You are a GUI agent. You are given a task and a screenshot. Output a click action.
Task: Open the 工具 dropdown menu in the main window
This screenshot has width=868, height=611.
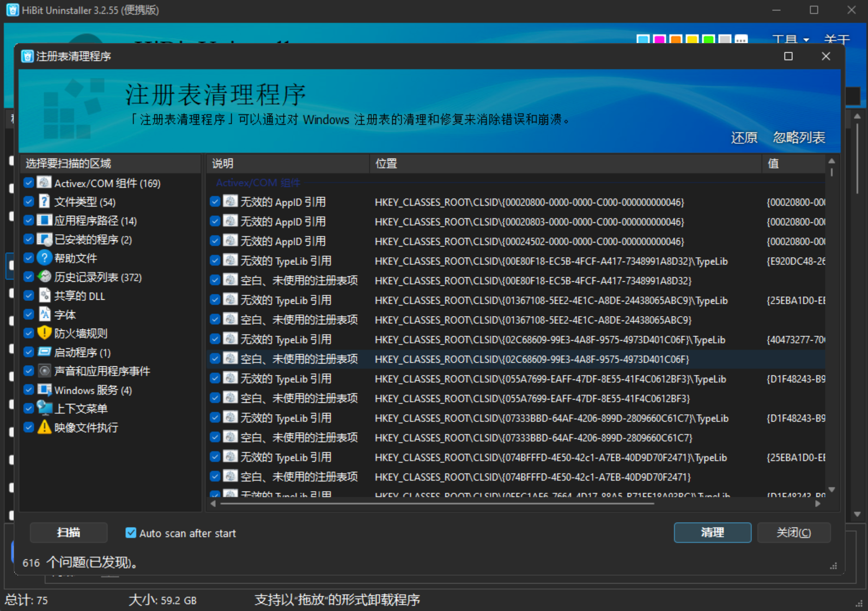point(791,39)
